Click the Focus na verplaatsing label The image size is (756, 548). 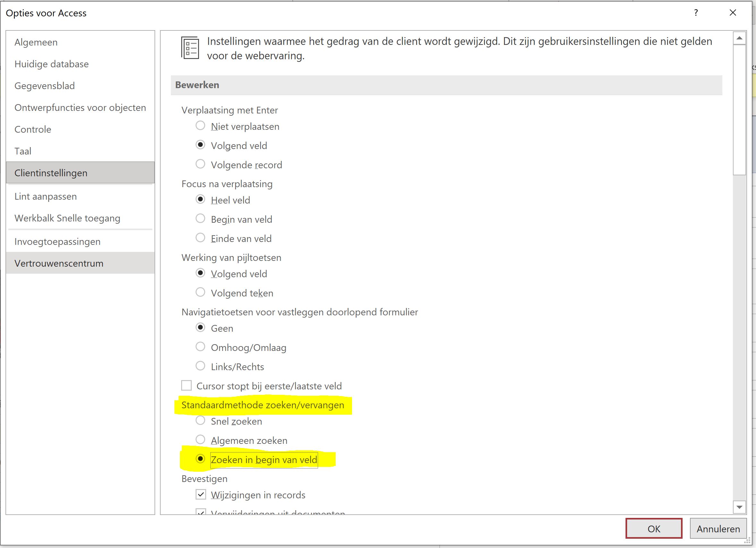tap(227, 184)
